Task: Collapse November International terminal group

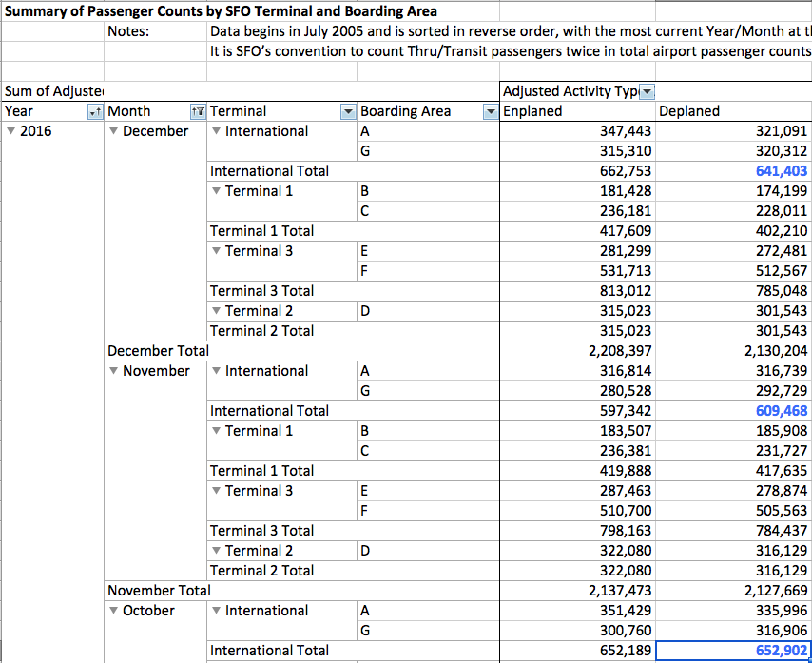Action: 217,371
